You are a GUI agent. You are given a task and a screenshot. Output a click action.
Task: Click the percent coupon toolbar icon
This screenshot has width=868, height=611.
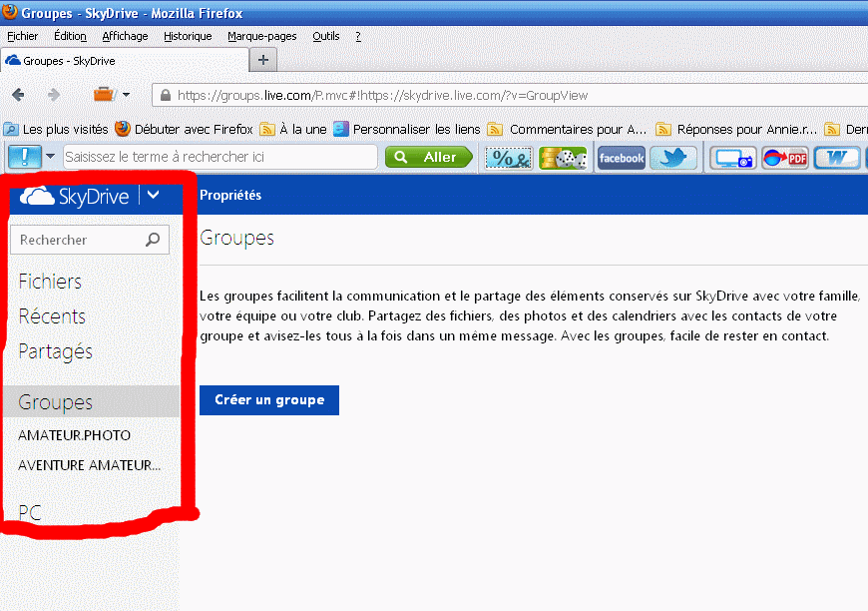[x=509, y=158]
